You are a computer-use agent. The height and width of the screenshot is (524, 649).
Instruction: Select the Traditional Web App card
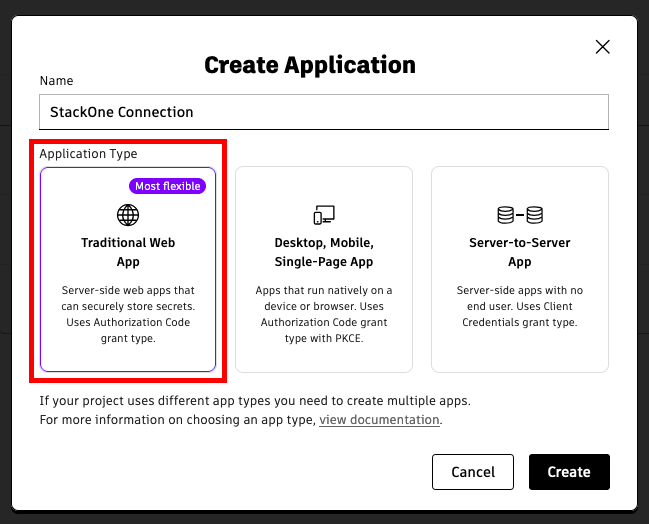point(128,269)
